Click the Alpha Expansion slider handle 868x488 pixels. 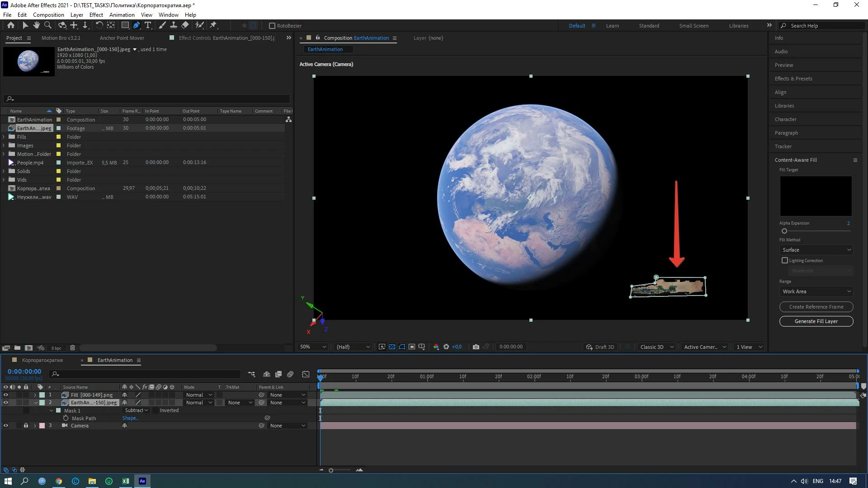[x=784, y=231]
